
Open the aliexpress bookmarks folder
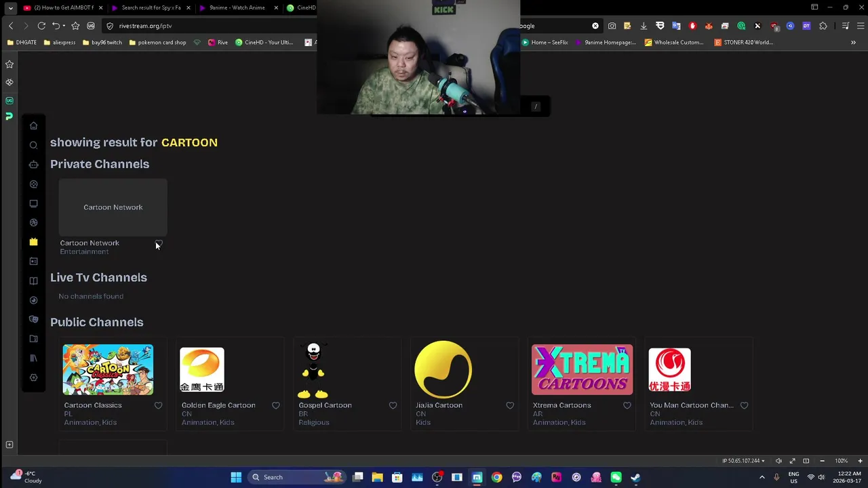pyautogui.click(x=60, y=42)
